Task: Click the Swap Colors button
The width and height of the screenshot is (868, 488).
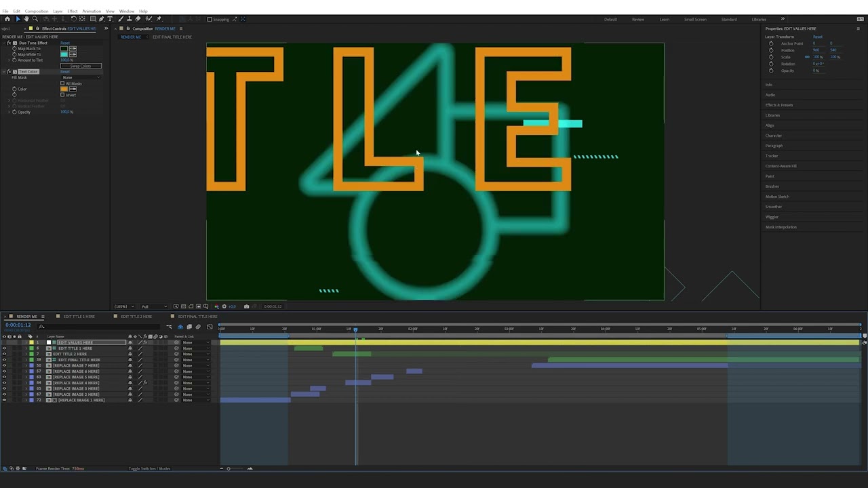Action: [81, 66]
